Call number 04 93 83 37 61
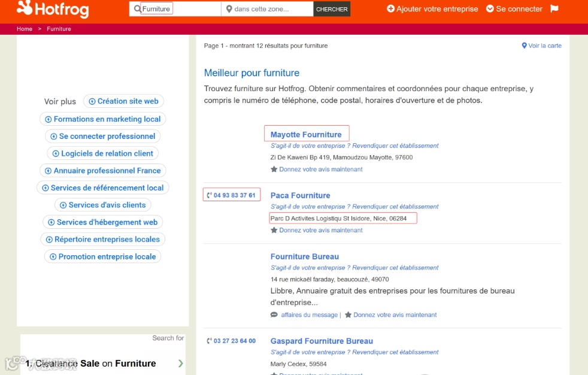 (x=234, y=195)
